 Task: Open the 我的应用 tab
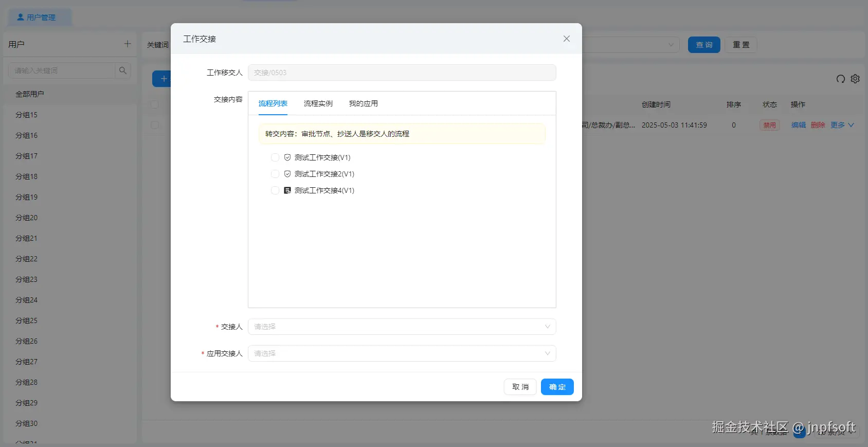[364, 103]
